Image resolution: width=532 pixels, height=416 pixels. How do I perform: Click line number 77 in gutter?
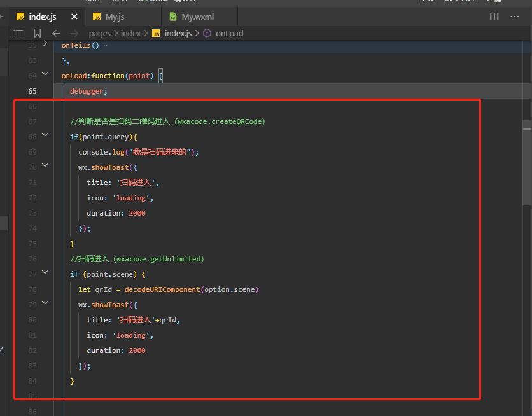point(32,274)
